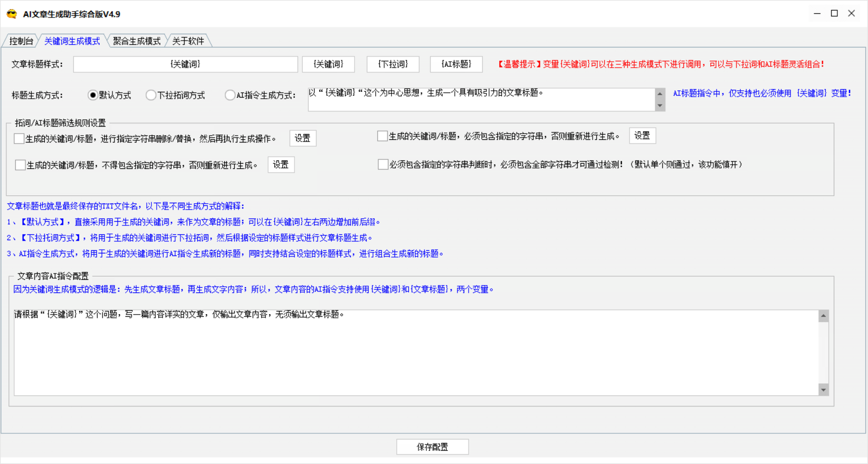Toggle 必须包含全部字符串 detection checkbox
The image size is (868, 464).
click(383, 165)
